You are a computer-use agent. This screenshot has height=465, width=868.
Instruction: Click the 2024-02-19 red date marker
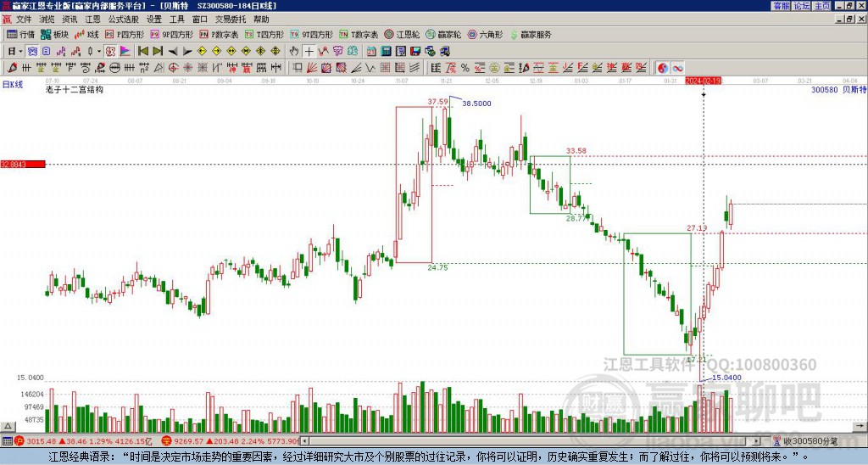[703, 81]
